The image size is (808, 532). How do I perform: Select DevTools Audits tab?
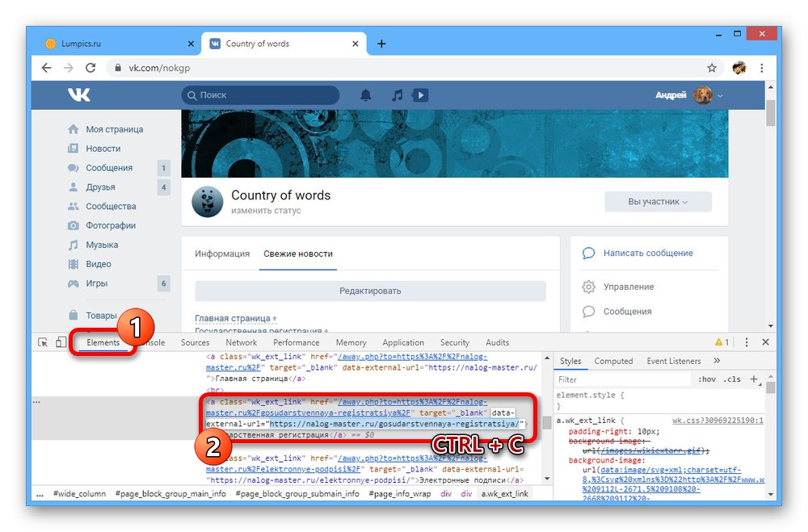497,342
